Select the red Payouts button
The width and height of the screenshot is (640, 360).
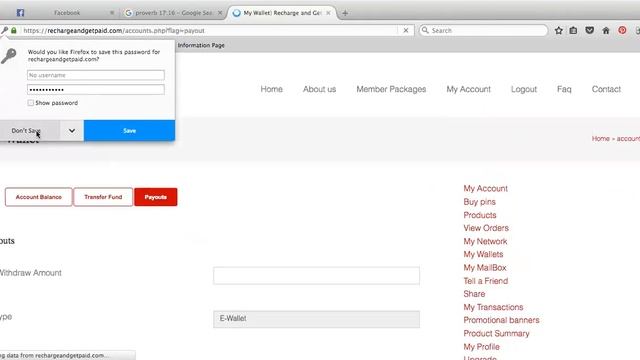click(x=156, y=197)
